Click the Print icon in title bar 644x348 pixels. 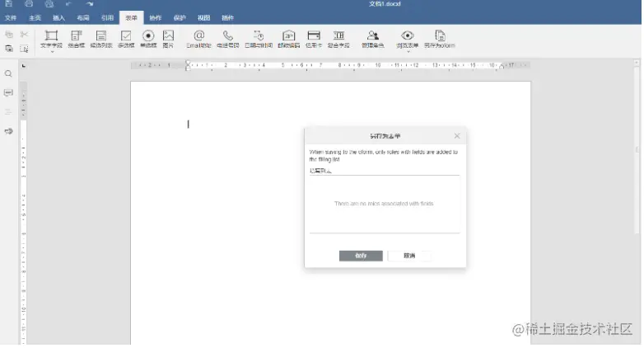point(29,3)
